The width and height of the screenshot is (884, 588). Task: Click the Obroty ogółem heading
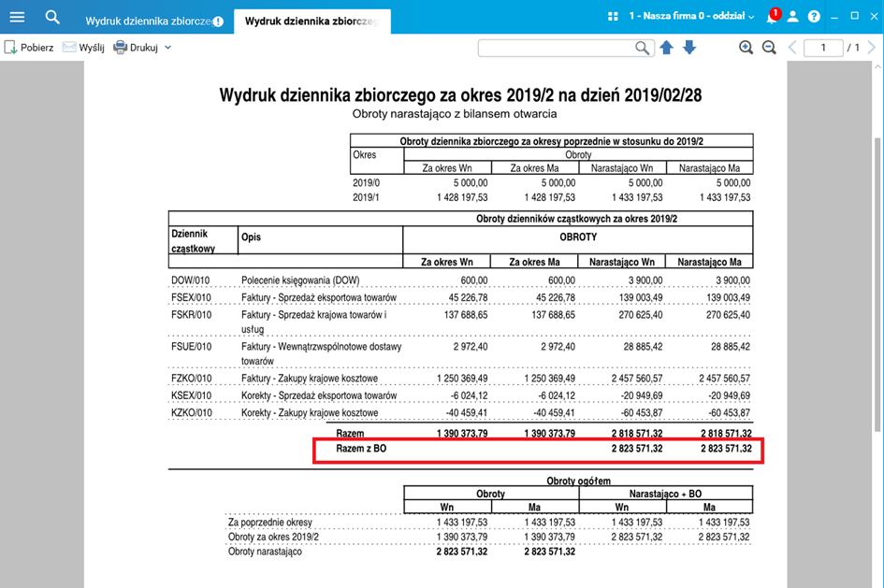tap(578, 480)
